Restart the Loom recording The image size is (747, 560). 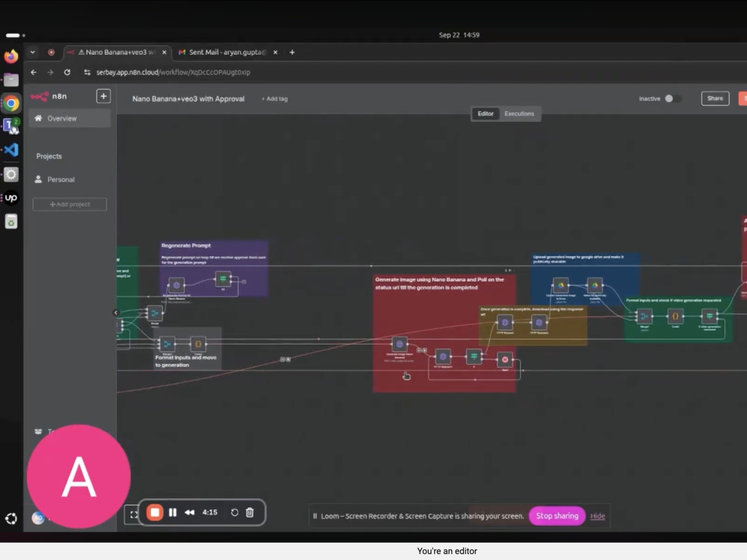[x=235, y=512]
